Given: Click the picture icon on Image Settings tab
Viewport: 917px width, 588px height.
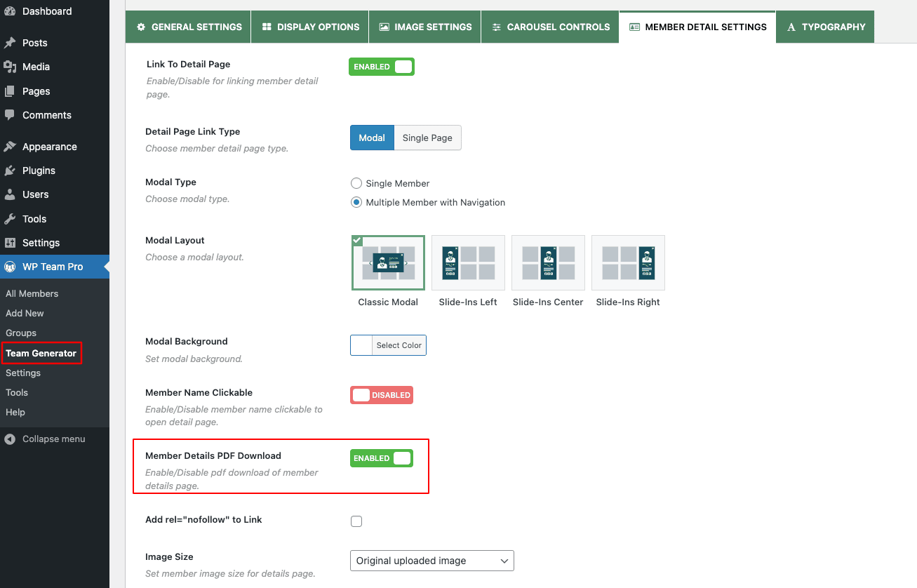Looking at the screenshot, I should pos(384,27).
